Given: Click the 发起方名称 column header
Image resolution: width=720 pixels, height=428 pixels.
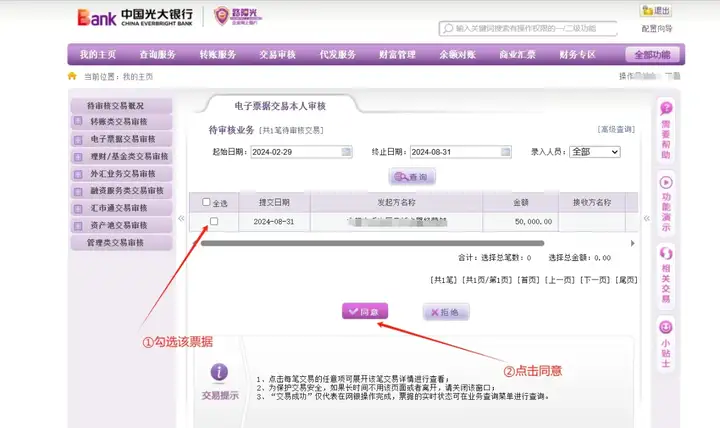Looking at the screenshot, I should pyautogui.click(x=396, y=202).
